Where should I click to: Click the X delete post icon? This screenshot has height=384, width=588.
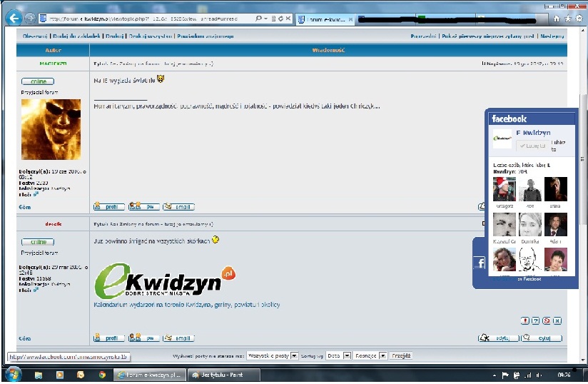coord(557,321)
